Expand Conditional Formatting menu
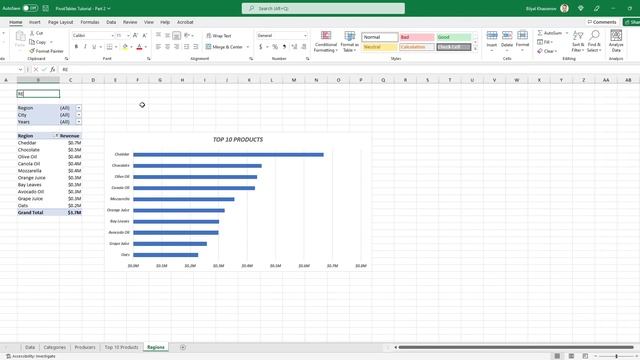The width and height of the screenshot is (640, 360). 326,41
